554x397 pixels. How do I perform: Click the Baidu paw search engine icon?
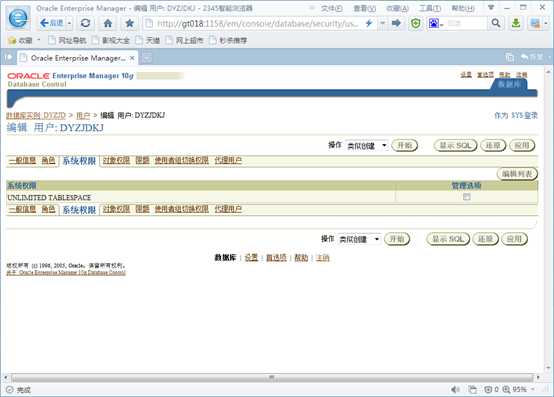coord(434,24)
